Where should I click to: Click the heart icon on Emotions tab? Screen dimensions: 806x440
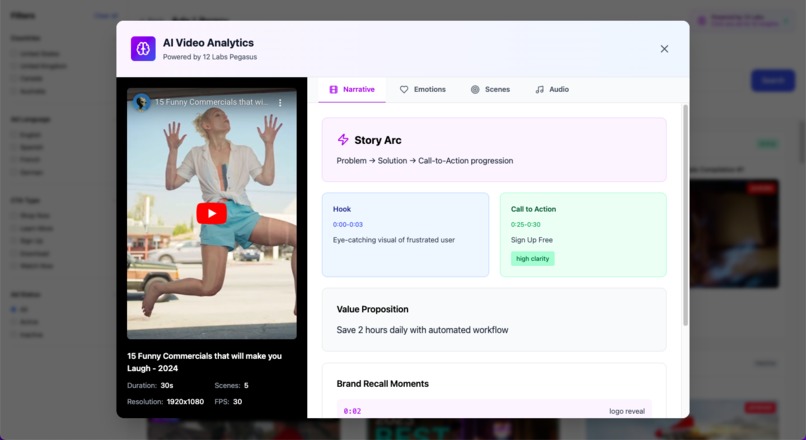point(404,89)
